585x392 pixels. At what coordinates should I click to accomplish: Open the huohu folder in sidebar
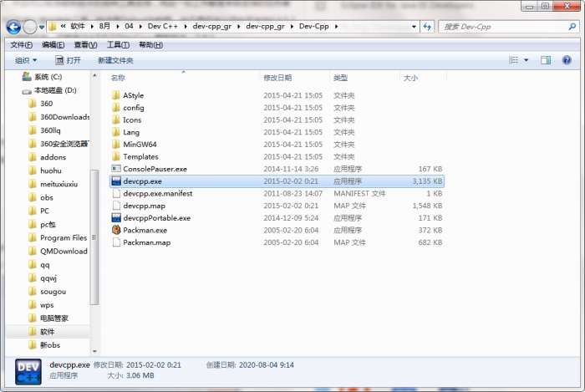[x=45, y=171]
